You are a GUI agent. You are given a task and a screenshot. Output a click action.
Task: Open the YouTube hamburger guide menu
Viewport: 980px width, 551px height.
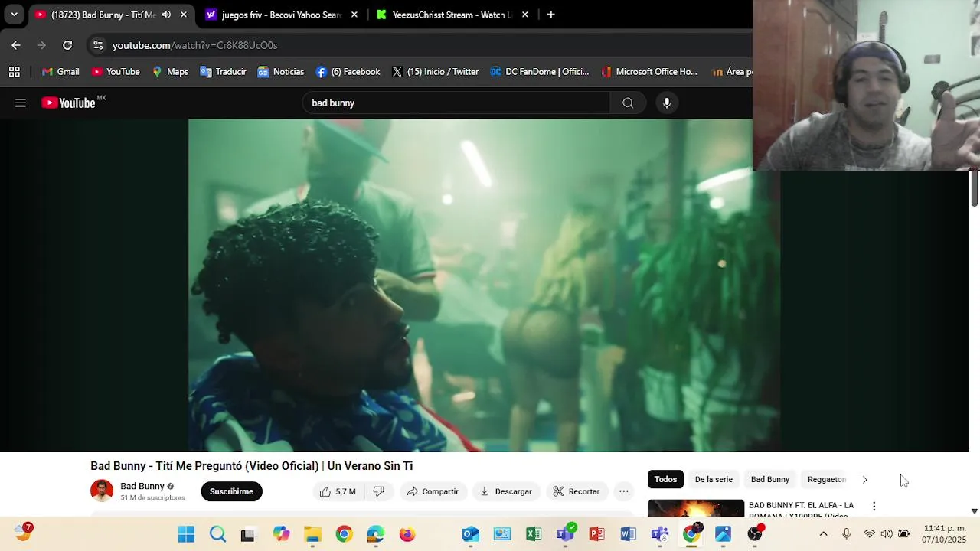(x=21, y=103)
